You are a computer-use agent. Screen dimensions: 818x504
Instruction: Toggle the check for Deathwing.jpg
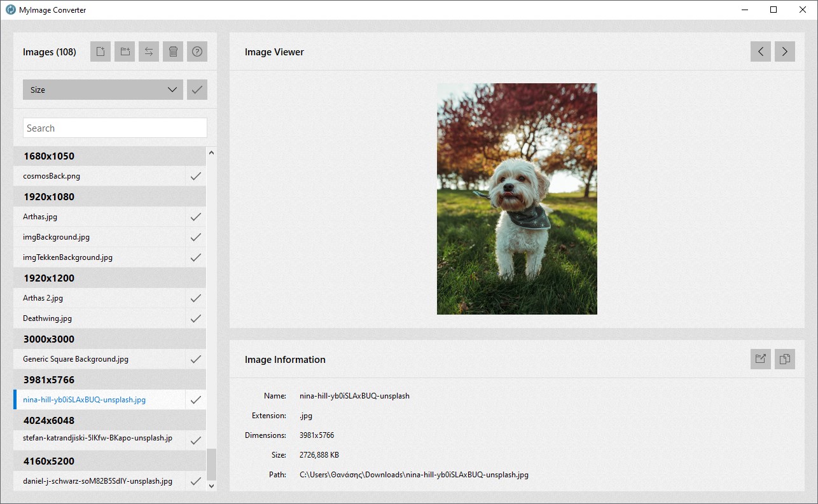[x=196, y=318]
